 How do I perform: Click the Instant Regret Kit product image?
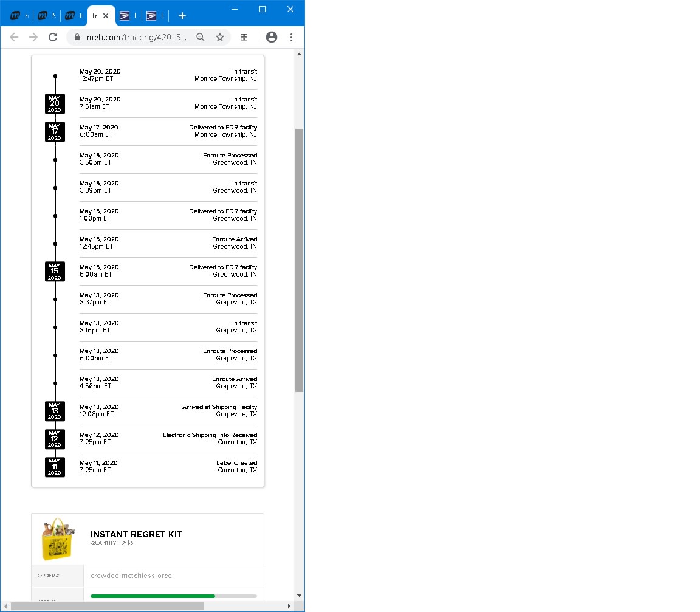click(58, 539)
